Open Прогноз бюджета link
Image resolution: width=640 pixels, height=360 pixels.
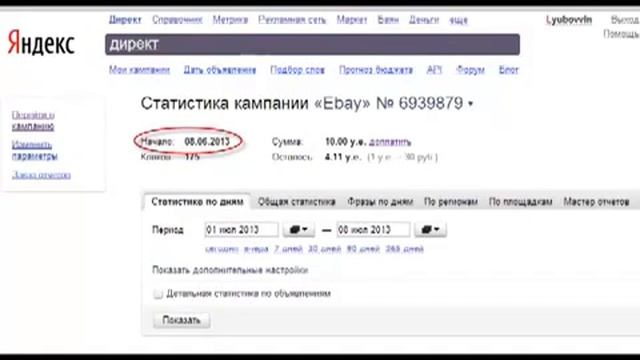click(x=376, y=70)
